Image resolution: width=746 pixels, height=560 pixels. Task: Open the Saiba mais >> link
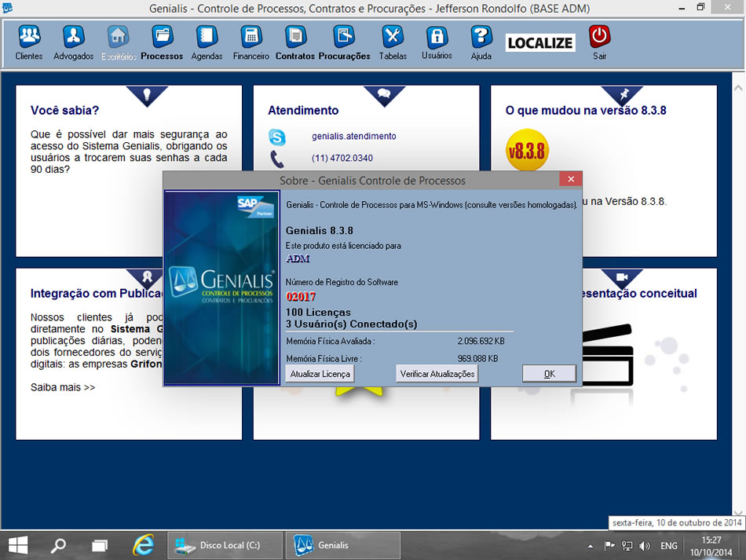point(63,387)
